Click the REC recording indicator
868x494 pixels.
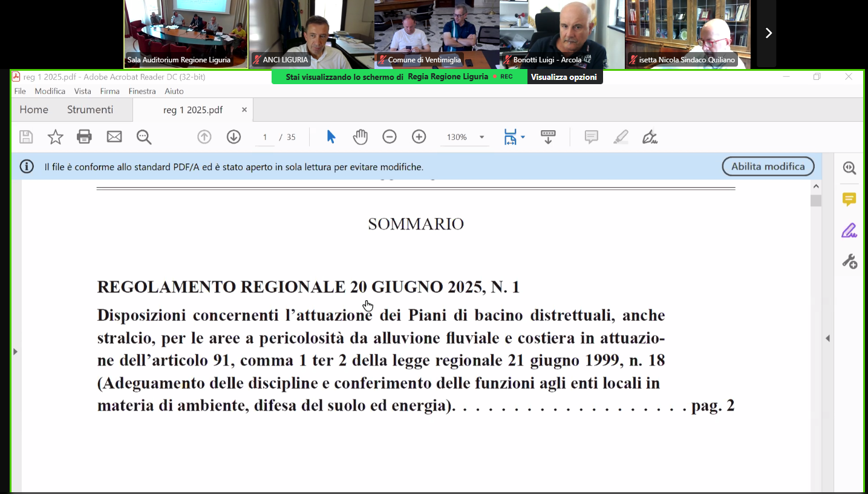(x=503, y=77)
